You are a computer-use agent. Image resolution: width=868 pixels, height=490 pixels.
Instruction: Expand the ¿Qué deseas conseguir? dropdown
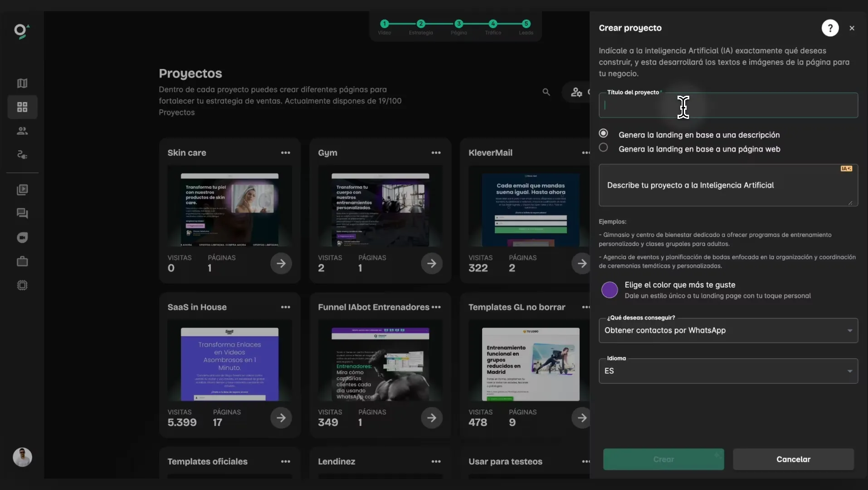(728, 330)
